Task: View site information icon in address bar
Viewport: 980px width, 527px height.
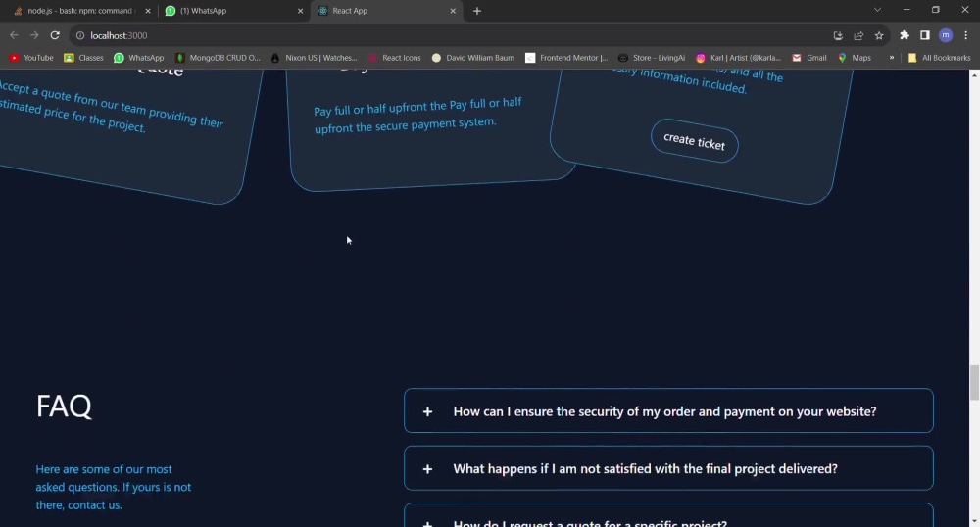Action: (80, 35)
